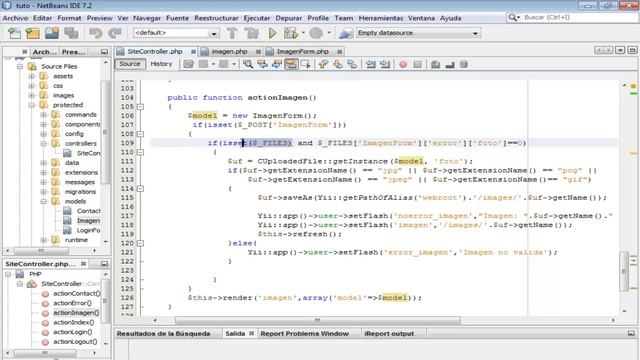This screenshot has height=360, width=640.
Task: Expand the commands folder node
Action: [43, 115]
